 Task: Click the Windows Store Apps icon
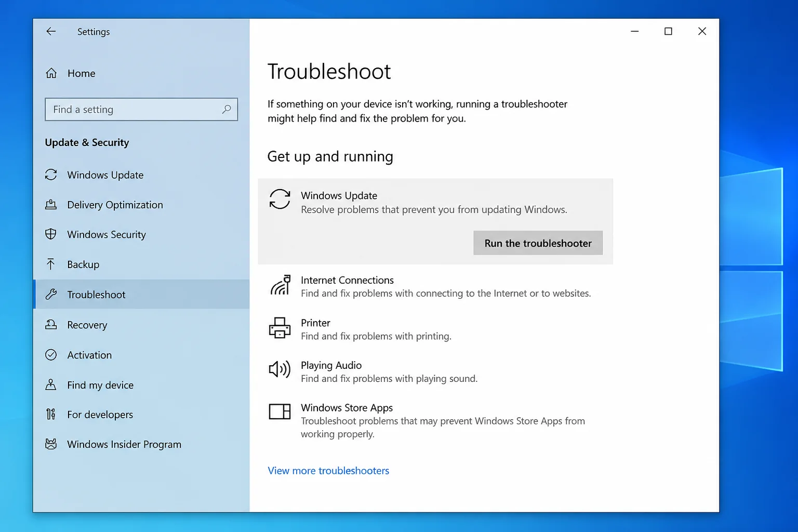click(x=280, y=411)
